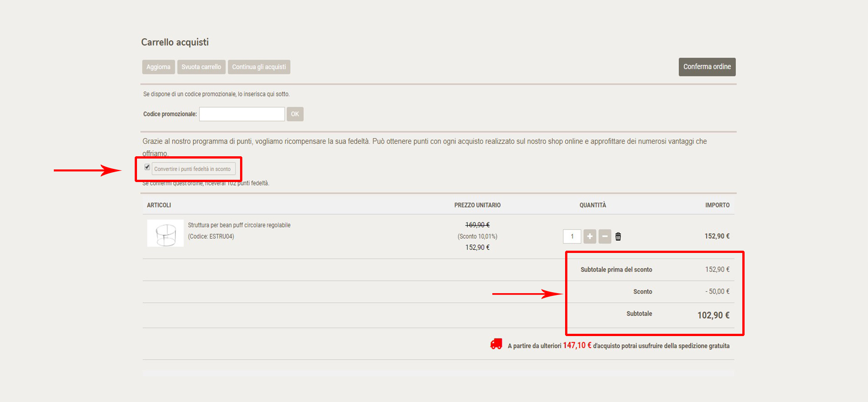Click the 'Convertire i punti fedeltà in sconto' label

pyautogui.click(x=193, y=169)
